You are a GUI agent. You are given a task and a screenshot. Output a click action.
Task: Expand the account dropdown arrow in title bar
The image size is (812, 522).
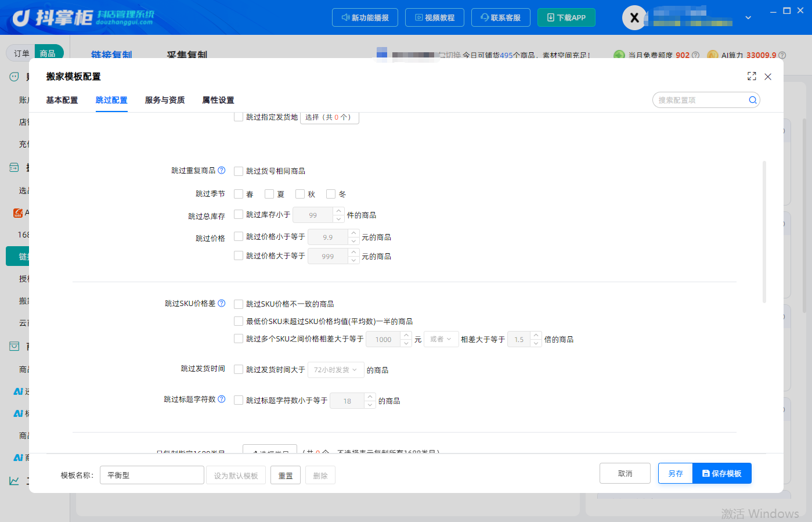click(x=748, y=17)
